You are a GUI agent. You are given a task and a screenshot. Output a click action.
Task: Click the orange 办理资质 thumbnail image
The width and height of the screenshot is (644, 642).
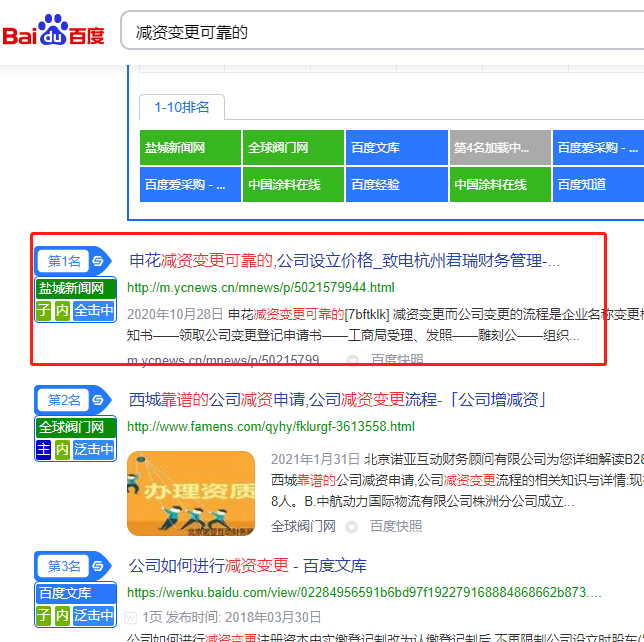[x=191, y=493]
